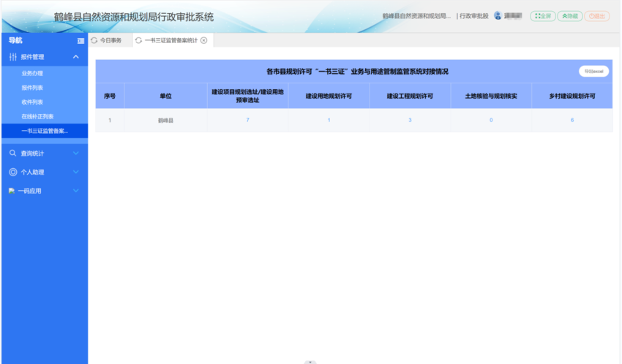Screen dimensions: 622x364
Task: Collapse the navigation sidebar menu icon
Action: (80, 41)
